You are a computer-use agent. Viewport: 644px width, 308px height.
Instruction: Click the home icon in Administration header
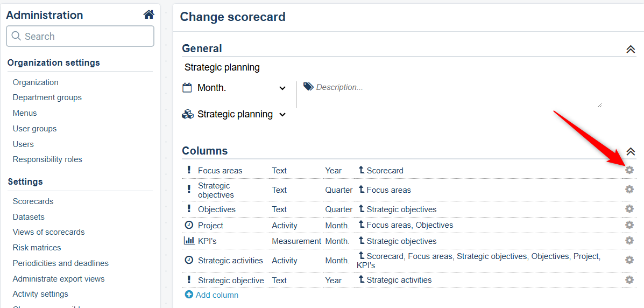[148, 15]
